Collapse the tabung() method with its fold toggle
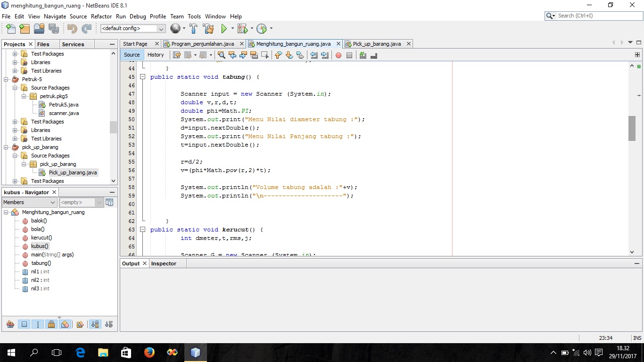Screen dimensions: 644x362 click(143, 76)
